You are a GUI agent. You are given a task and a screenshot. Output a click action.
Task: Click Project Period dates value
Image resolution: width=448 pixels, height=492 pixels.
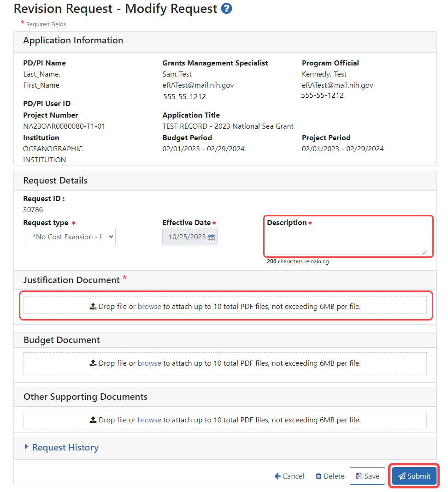[x=342, y=149]
